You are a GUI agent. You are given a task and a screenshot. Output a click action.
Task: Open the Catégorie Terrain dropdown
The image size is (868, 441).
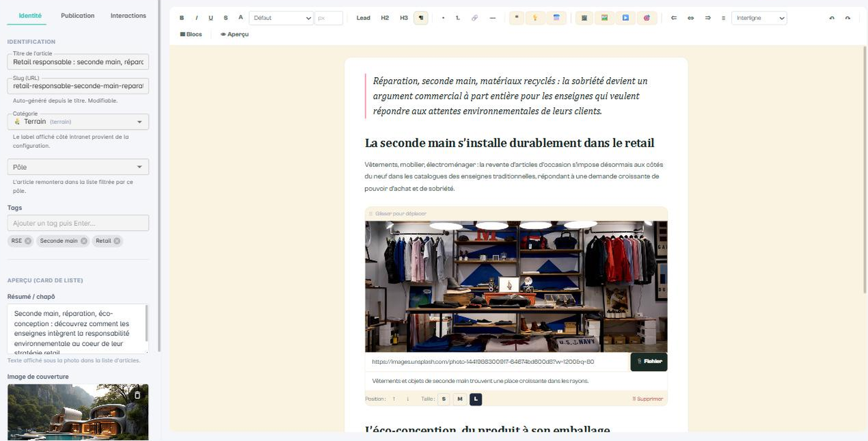click(x=78, y=121)
